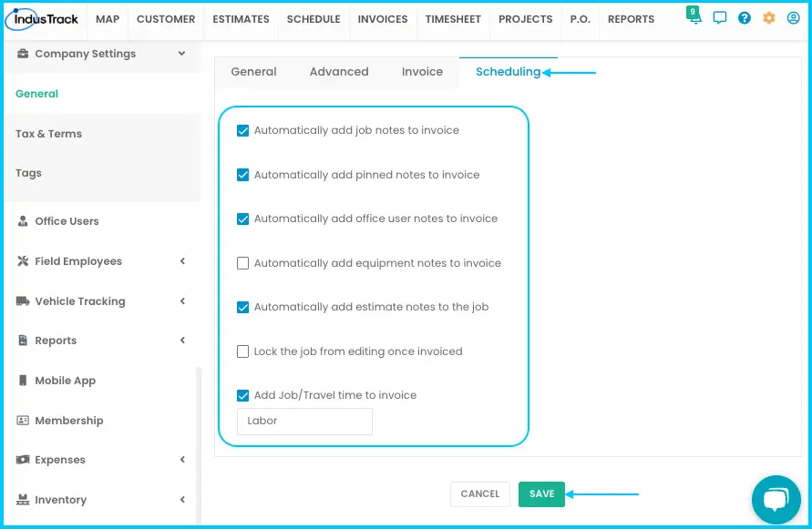Click the Company Settings briefcase icon
Image resolution: width=812 pixels, height=529 pixels.
click(x=23, y=54)
